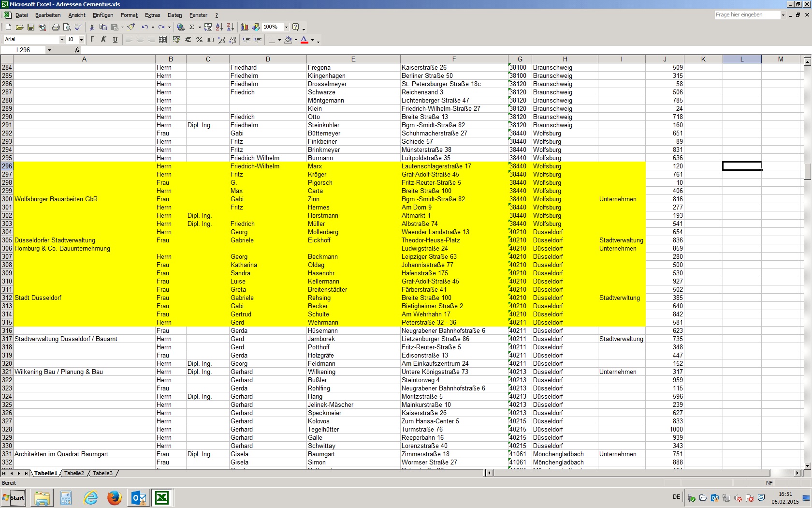The width and height of the screenshot is (812, 508).
Task: Select the Format Painter brush icon
Action: [131, 27]
